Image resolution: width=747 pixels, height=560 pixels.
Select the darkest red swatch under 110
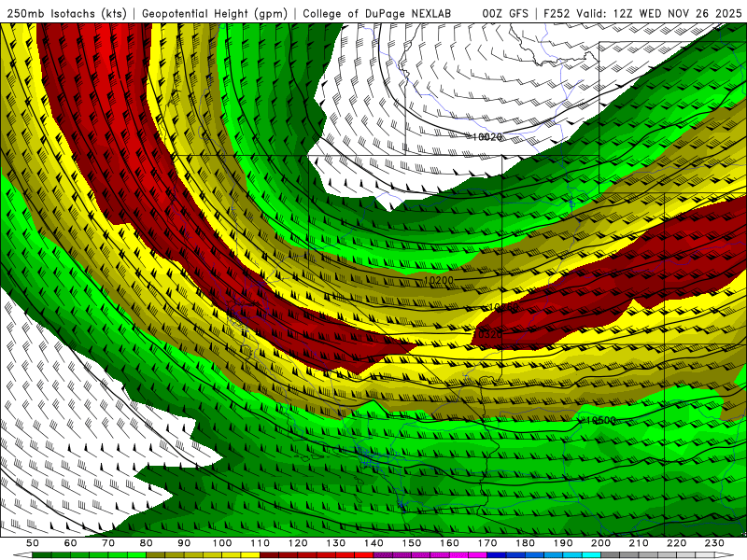[269, 555]
